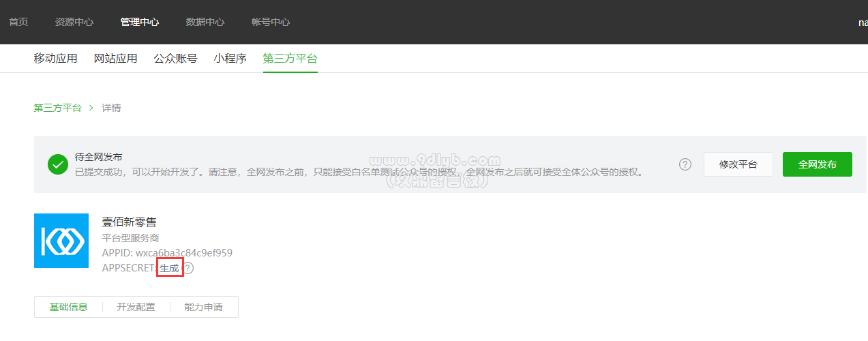Screen dimensions: 868x341
Task: Open the 开发配置 tab
Action: (136, 307)
